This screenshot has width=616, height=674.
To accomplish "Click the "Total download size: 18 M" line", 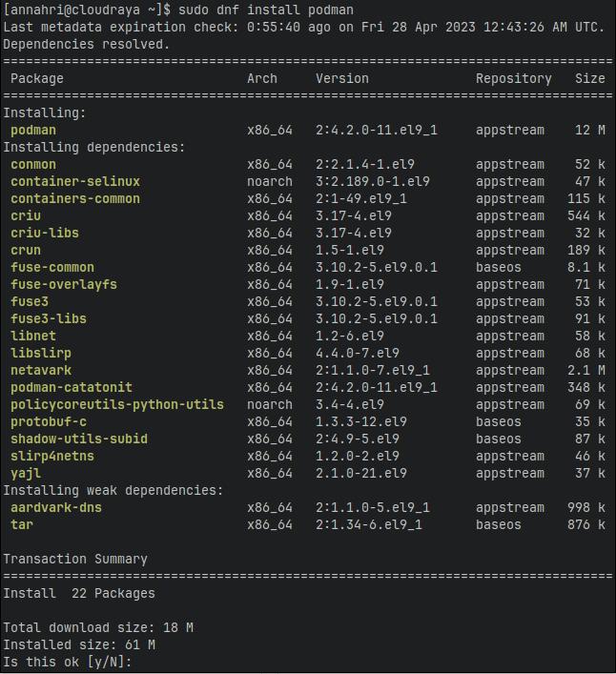I will (x=98, y=627).
